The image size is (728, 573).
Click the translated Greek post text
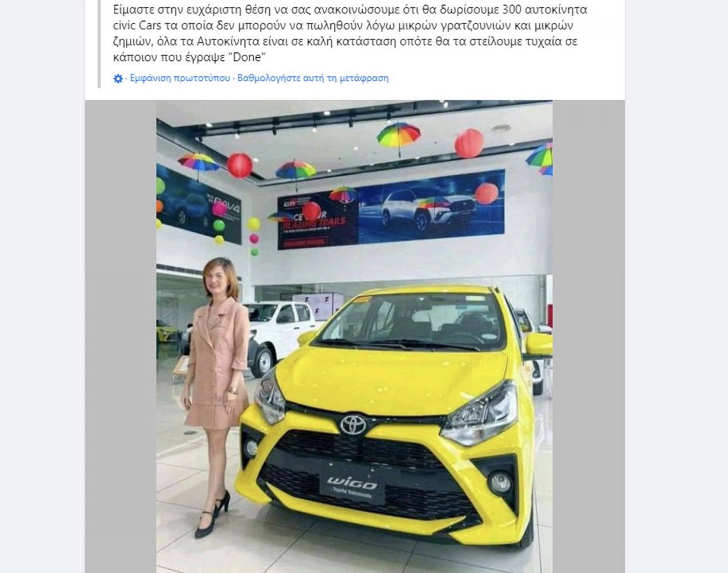click(x=350, y=33)
